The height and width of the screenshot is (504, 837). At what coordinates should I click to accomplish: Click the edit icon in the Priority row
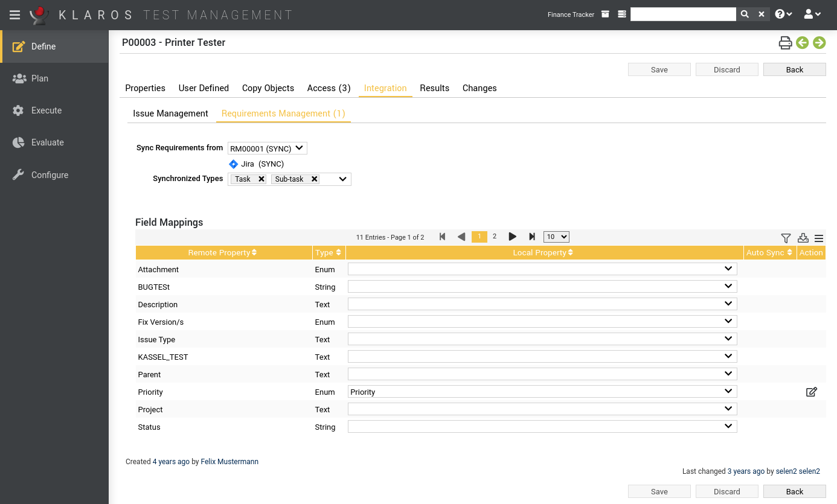tap(812, 392)
